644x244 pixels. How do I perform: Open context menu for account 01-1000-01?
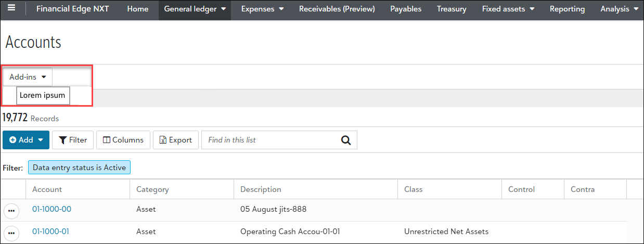11,233
